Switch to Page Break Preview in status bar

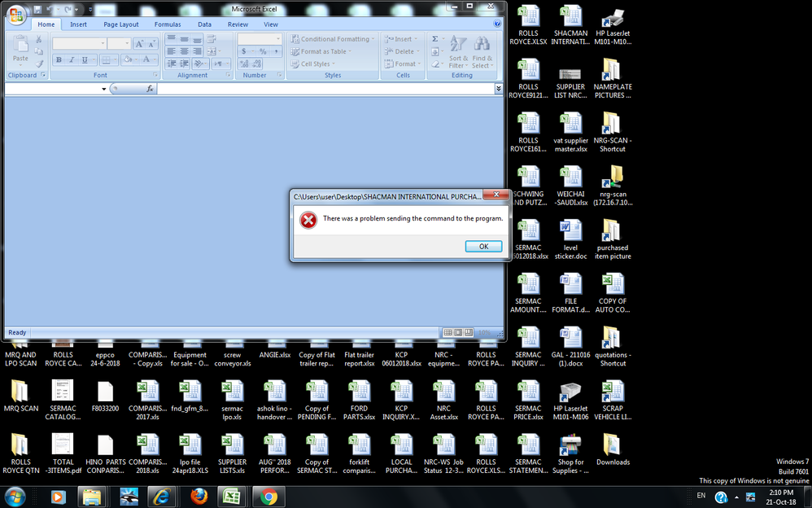coord(468,332)
